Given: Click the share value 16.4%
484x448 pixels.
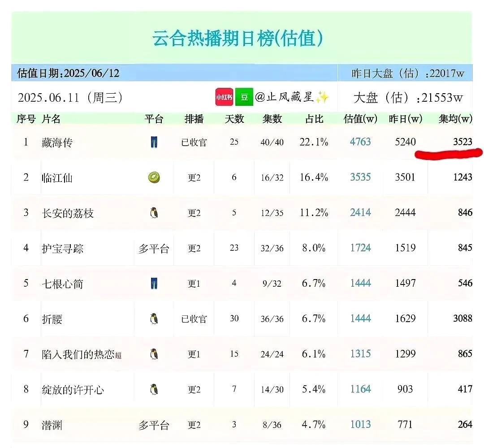Looking at the screenshot, I should pos(314,177).
